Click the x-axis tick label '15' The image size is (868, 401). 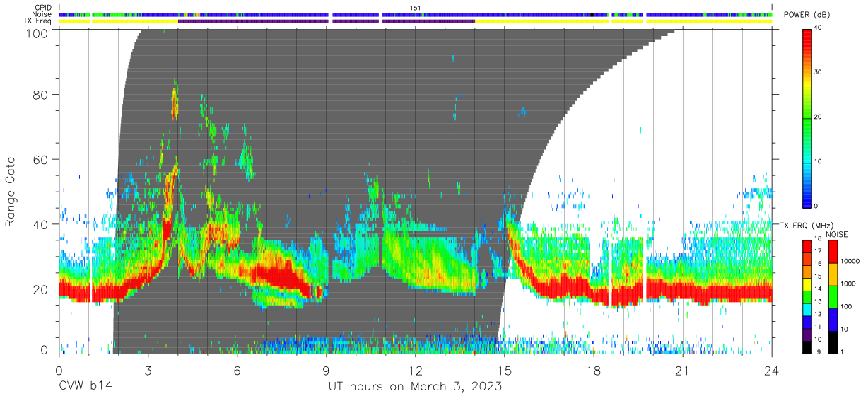[x=504, y=371]
